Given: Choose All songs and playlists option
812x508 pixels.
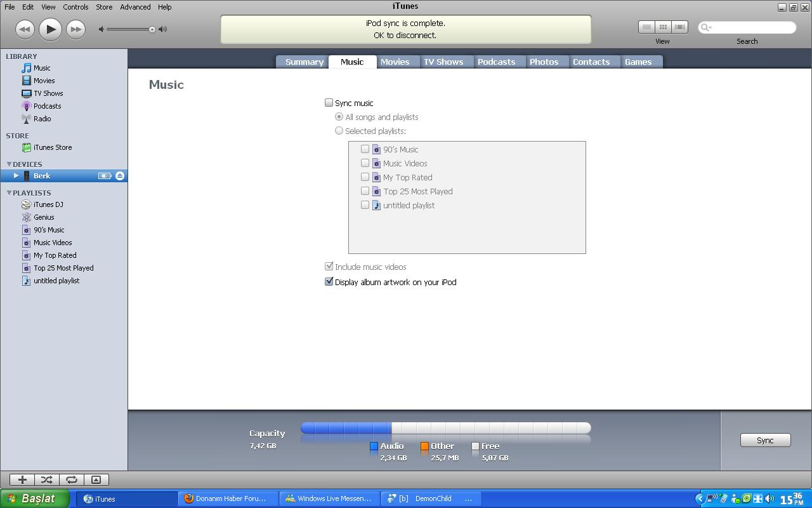Looking at the screenshot, I should 339,117.
